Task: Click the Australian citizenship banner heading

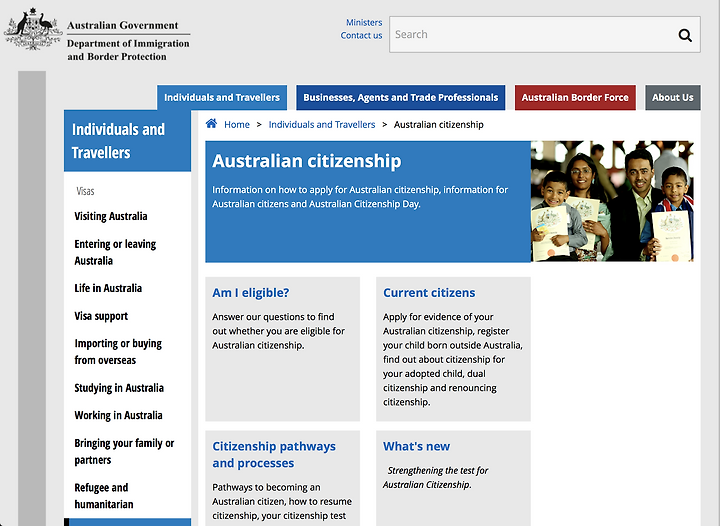Action: [307, 161]
